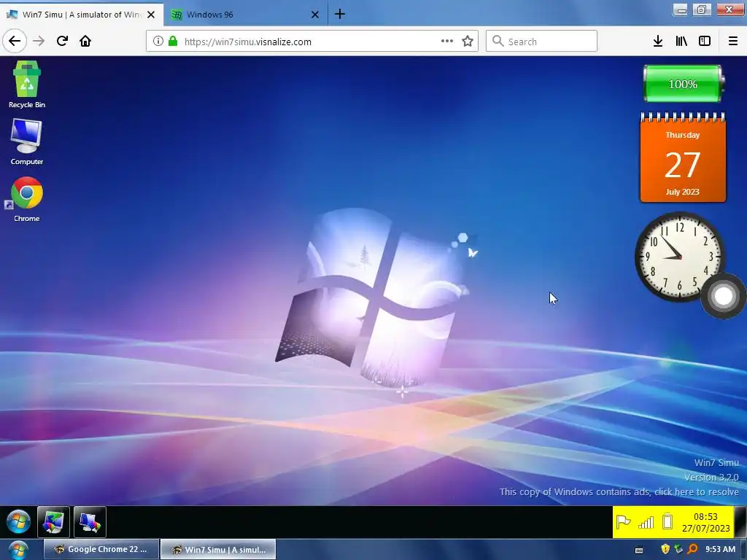Image resolution: width=747 pixels, height=560 pixels.
Task: Open first pinned simulator taskbar icon
Action: tap(53, 522)
